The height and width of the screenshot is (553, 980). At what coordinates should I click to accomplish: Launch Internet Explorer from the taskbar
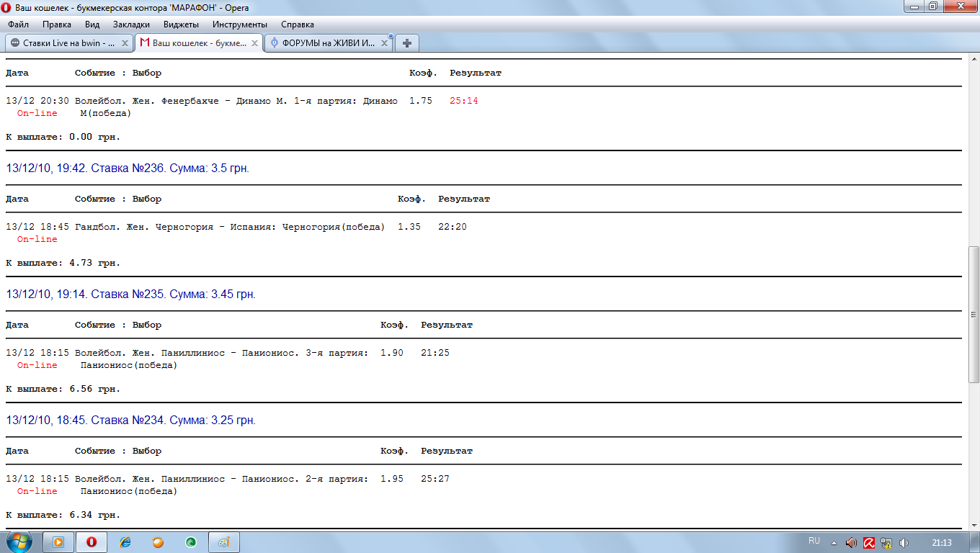(x=125, y=541)
